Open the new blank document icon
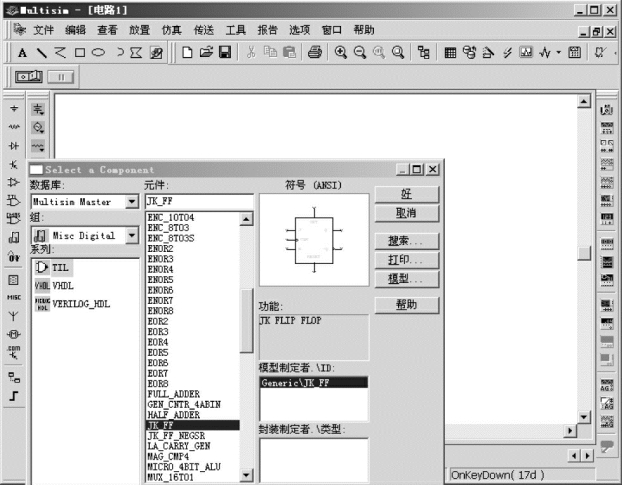Screen dimensions: 622x485 pyautogui.click(x=187, y=52)
